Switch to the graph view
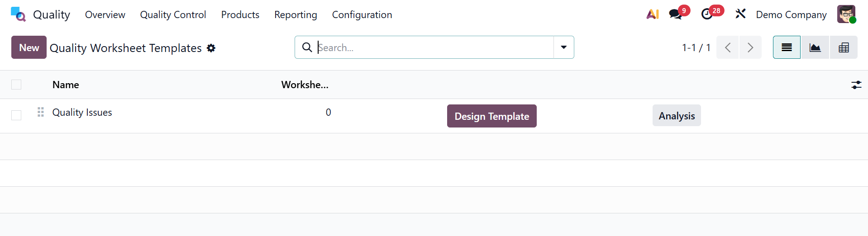 [x=815, y=47]
